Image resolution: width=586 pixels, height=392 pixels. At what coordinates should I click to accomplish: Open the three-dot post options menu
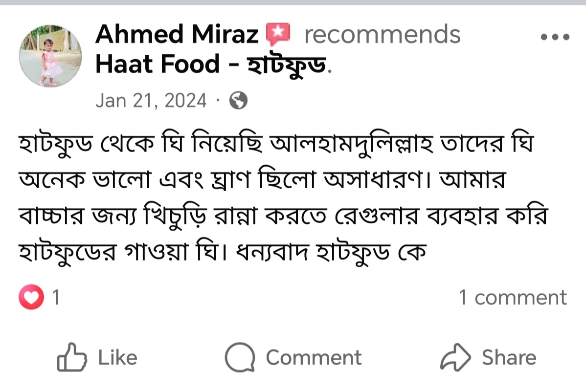pyautogui.click(x=555, y=37)
